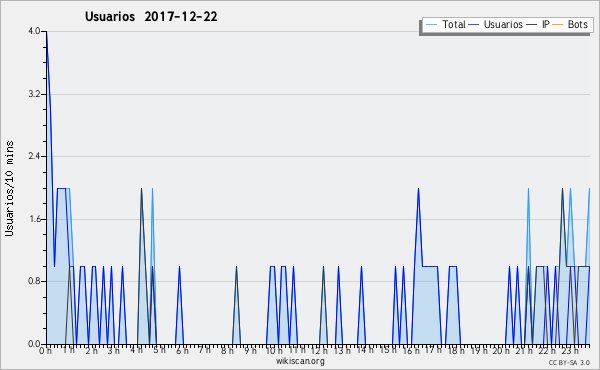Click the 0.8 y-axis value
The height and width of the screenshot is (370, 600).
point(34,281)
